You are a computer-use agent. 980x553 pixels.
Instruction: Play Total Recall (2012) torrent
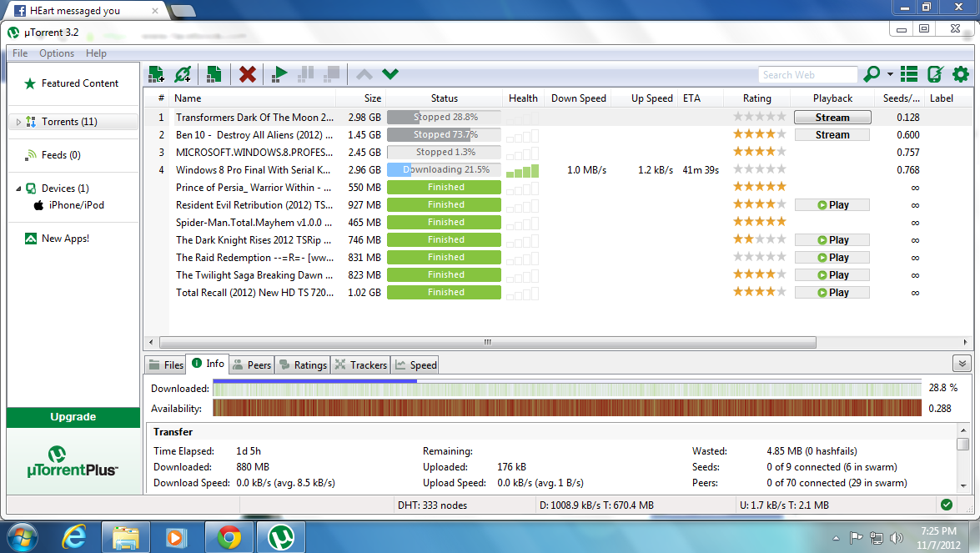click(x=832, y=293)
